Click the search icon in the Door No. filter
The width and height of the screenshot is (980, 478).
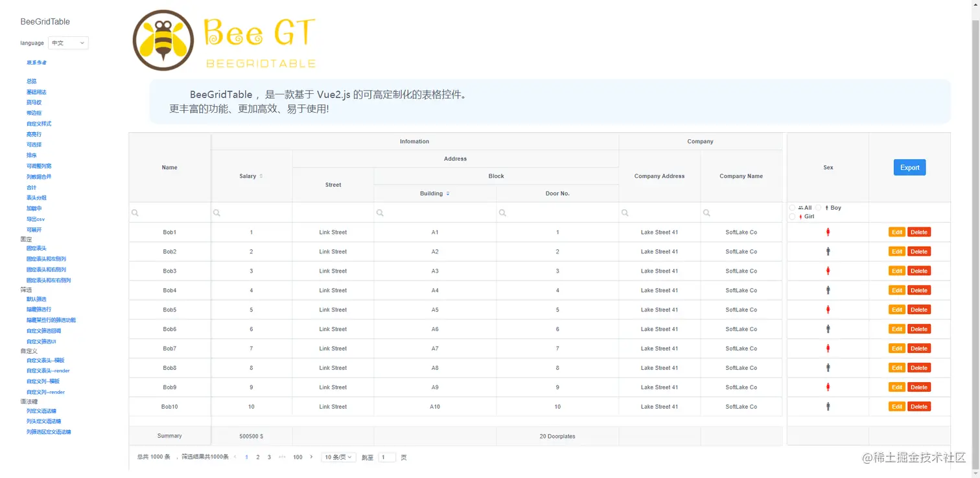point(502,212)
